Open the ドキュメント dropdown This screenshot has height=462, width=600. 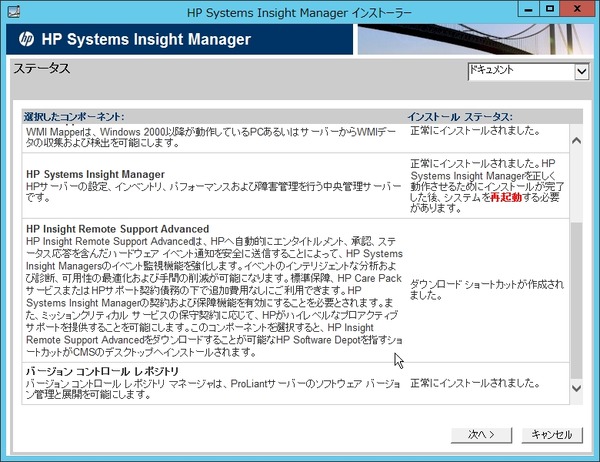click(528, 72)
